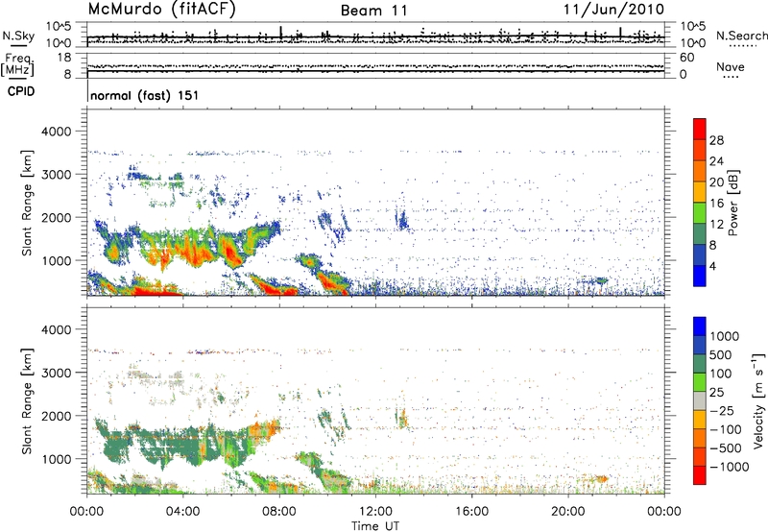Click the '60' label on the Nave axis

[x=686, y=58]
